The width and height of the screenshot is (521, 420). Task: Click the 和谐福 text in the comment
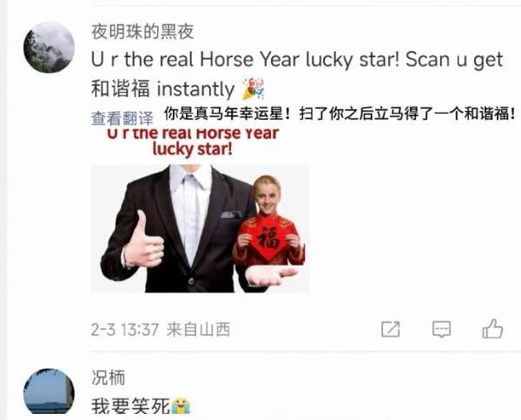pyautogui.click(x=121, y=89)
